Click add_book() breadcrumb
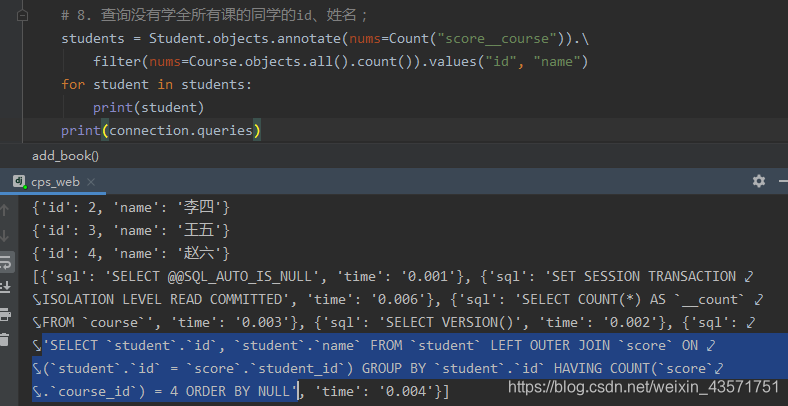The height and width of the screenshot is (406, 788). 66,156
